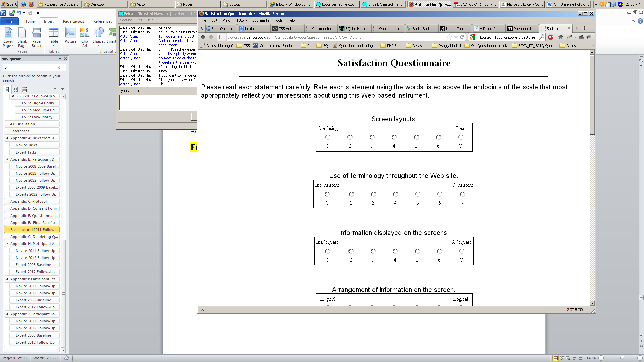Viewport: 644px width, 362px height.
Task: Switch to the Page Layout tab
Action: 73,21
